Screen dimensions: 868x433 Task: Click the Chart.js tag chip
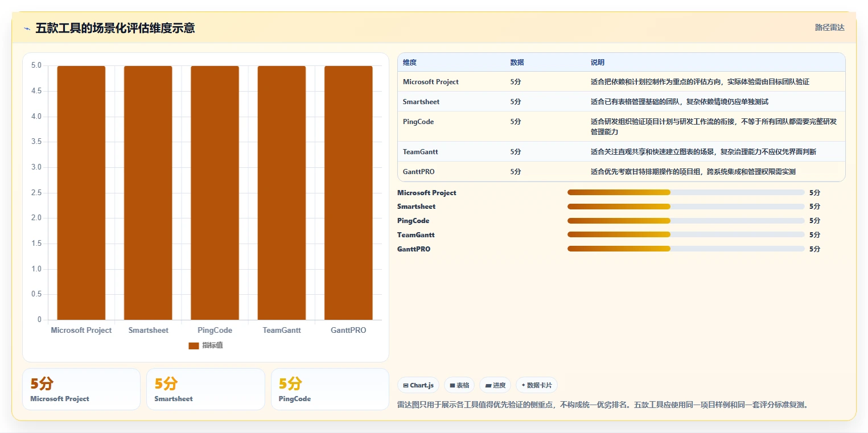pyautogui.click(x=418, y=385)
